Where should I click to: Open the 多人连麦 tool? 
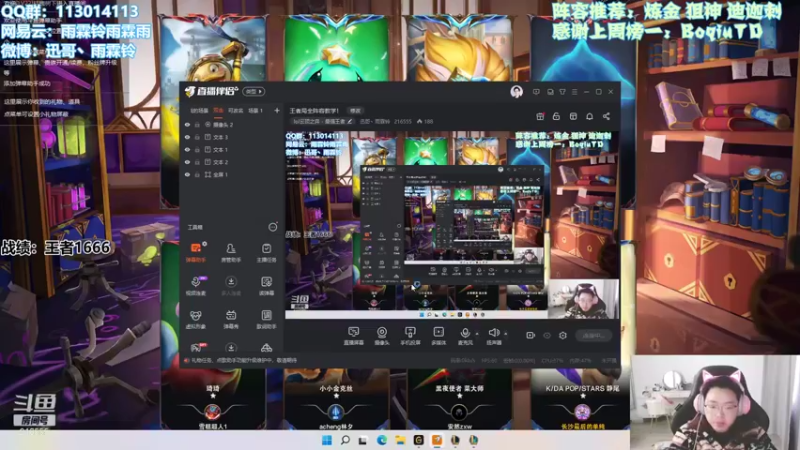pyautogui.click(x=231, y=286)
